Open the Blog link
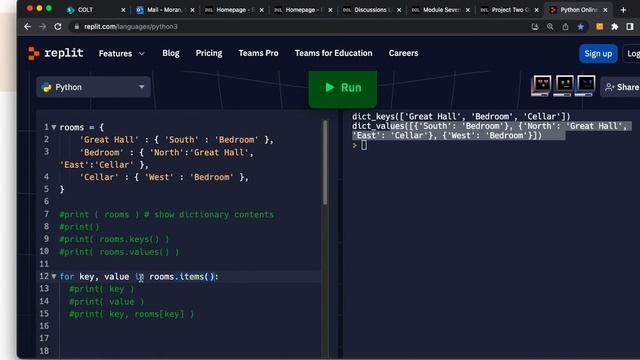The width and height of the screenshot is (640, 360). 171,53
